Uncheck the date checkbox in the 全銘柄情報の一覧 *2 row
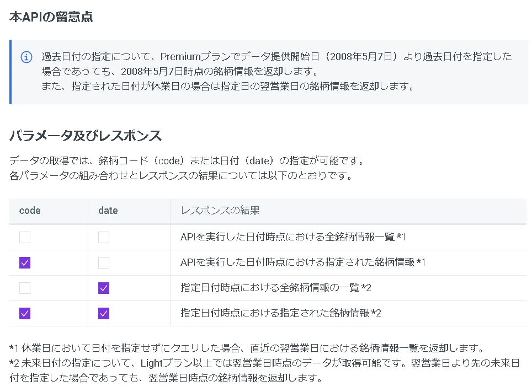Viewport: 532px width, 392px height. coord(104,288)
